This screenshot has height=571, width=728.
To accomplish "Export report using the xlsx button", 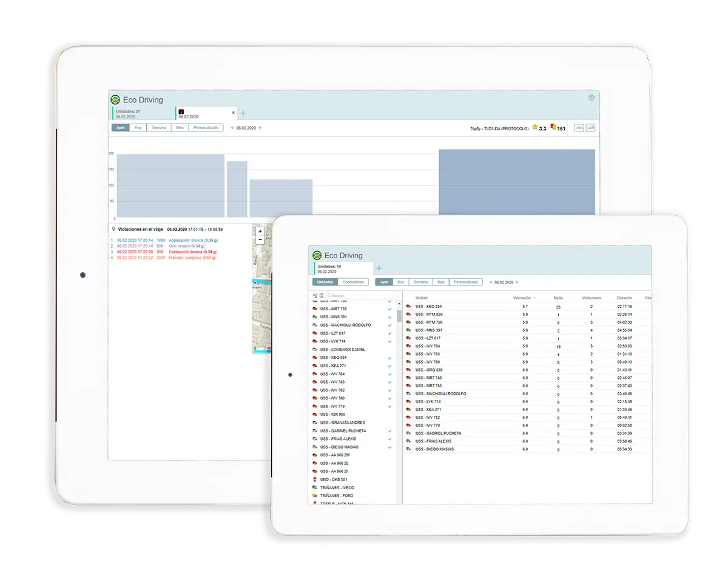I will coord(579,128).
